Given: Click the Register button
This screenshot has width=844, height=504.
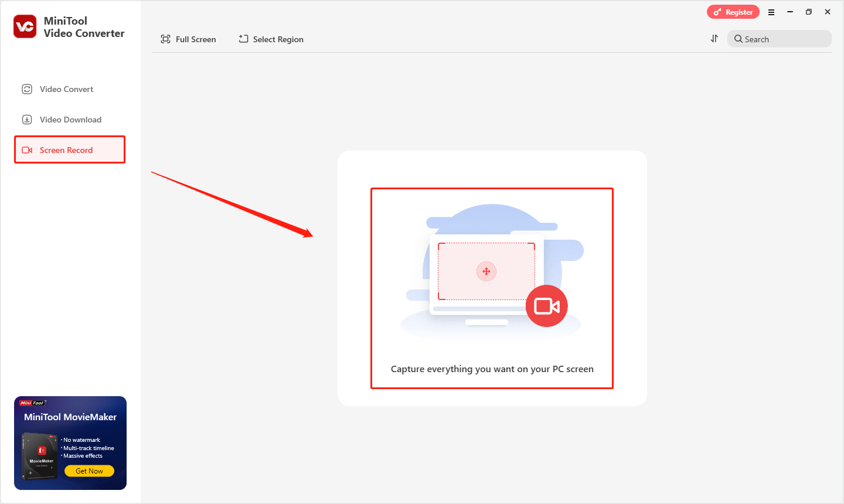Looking at the screenshot, I should point(733,12).
